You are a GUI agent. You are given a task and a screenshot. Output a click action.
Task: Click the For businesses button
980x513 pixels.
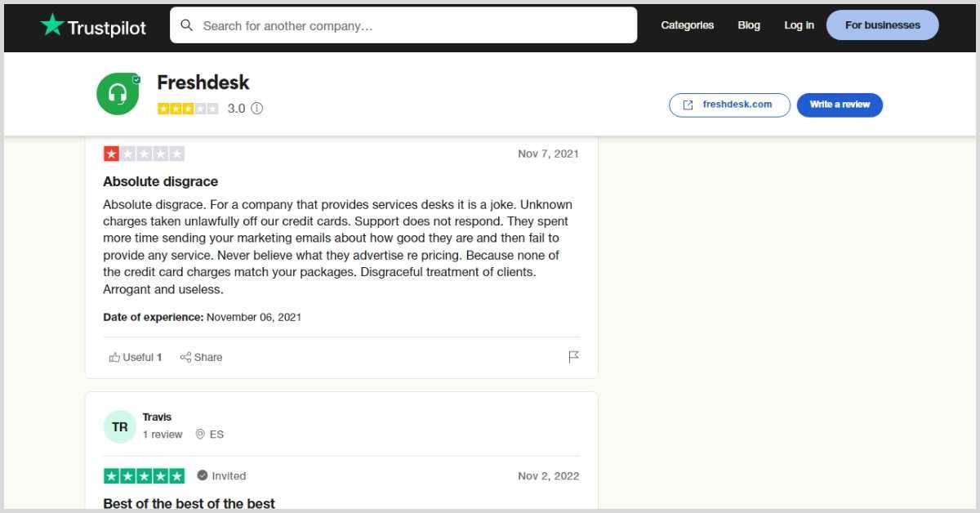click(x=882, y=25)
